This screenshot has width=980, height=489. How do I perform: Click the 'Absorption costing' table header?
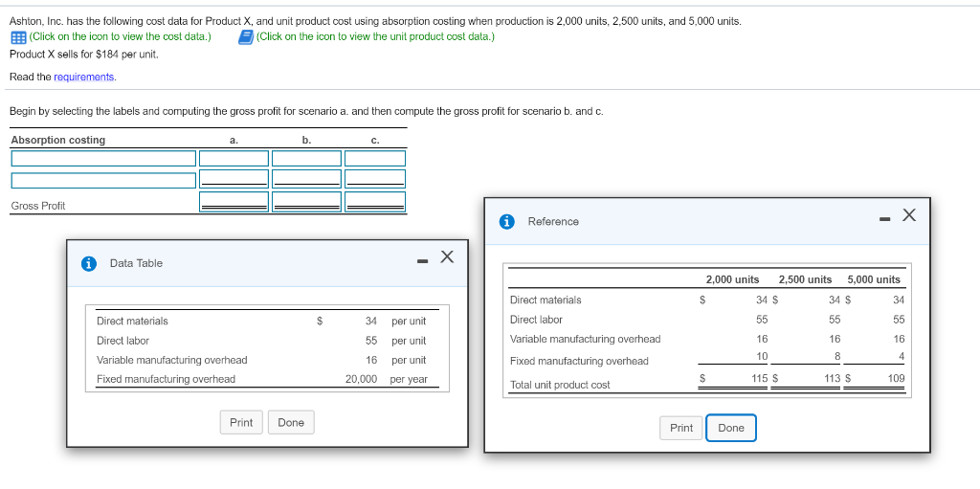(x=58, y=140)
